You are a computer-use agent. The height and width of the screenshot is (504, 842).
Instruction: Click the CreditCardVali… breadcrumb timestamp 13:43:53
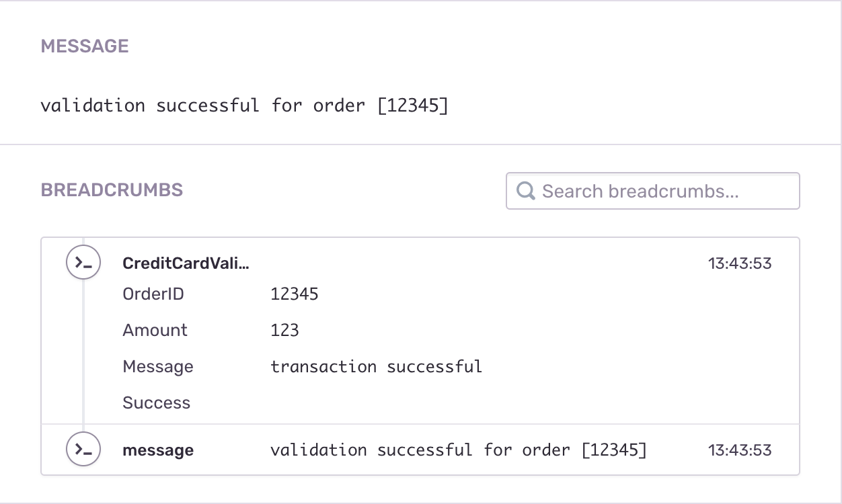[x=739, y=263]
